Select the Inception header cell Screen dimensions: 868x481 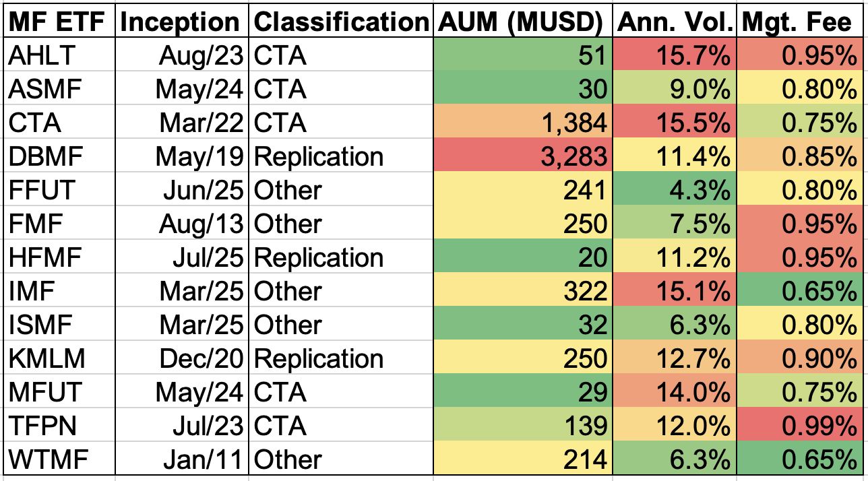181,23
